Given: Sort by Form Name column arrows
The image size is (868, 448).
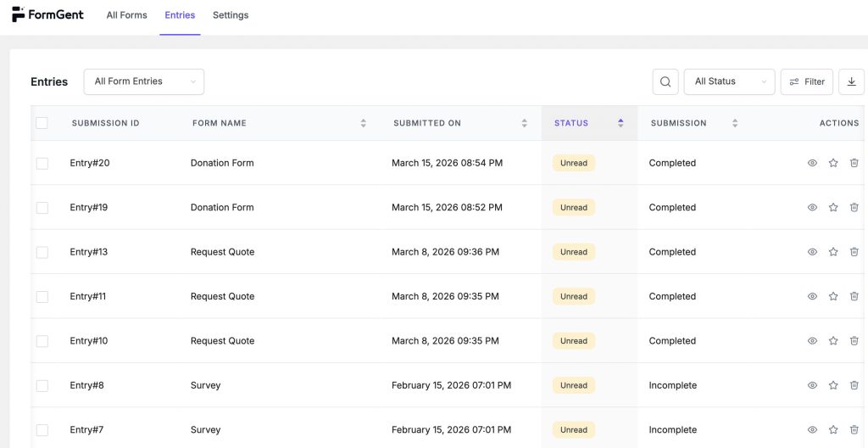Looking at the screenshot, I should click(363, 123).
